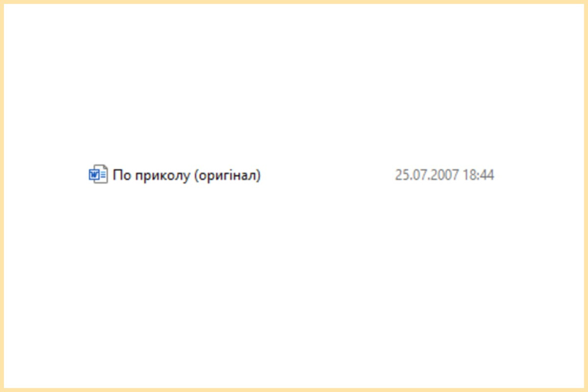This screenshot has width=588, height=392.
Task: Select the blue Word file type icon
Action: [98, 174]
